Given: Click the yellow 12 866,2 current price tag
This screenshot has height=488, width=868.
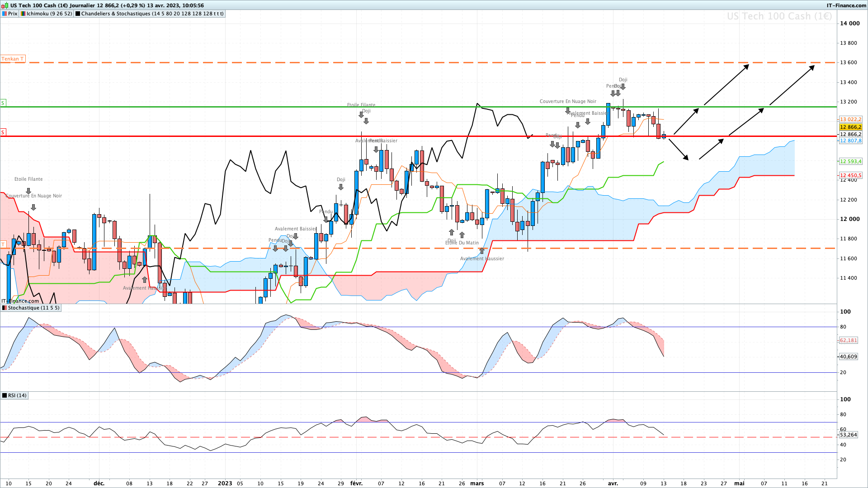Looking at the screenshot, I should pyautogui.click(x=850, y=127).
